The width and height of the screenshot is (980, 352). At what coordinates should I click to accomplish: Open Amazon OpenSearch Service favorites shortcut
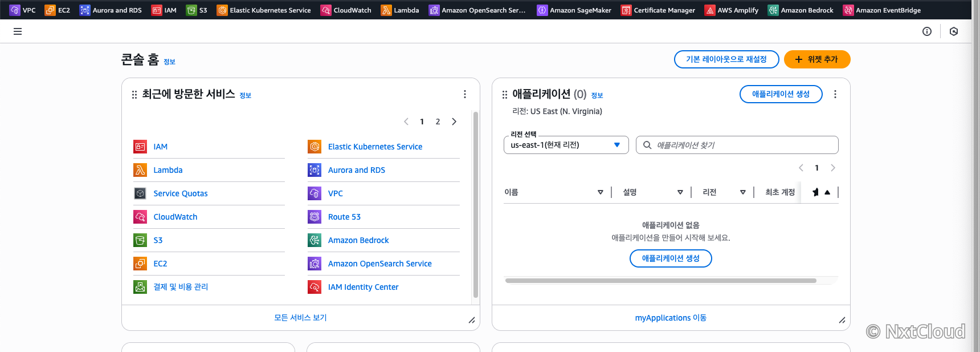(x=477, y=10)
